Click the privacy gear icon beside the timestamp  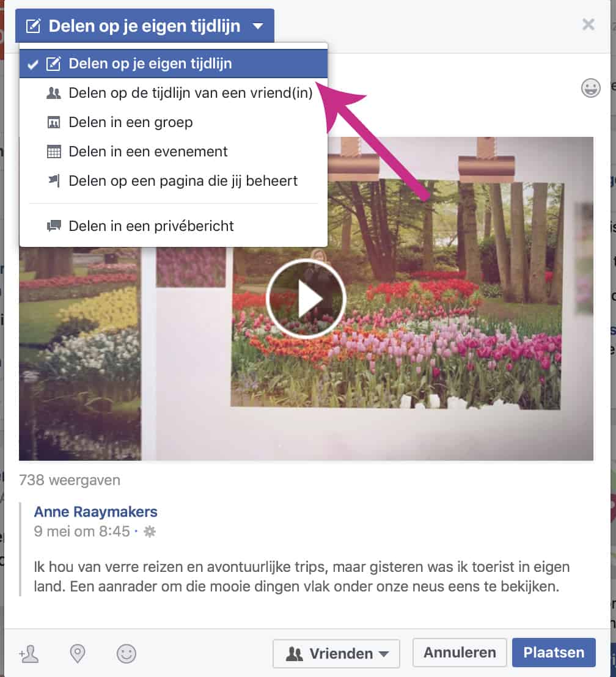150,532
